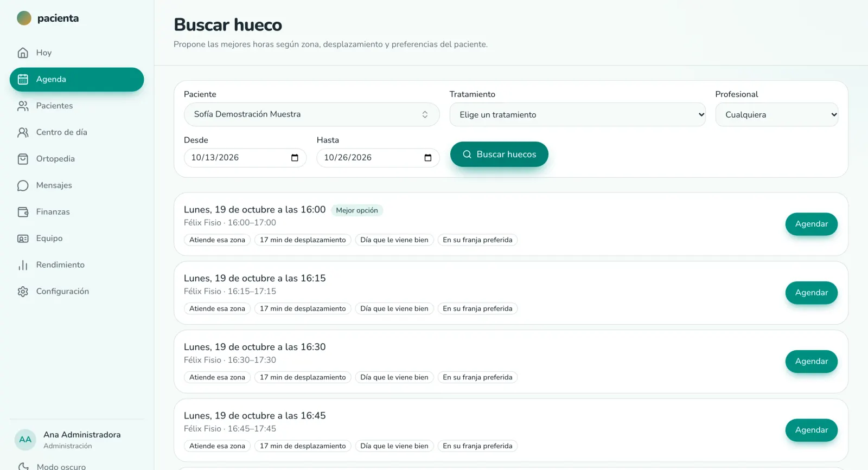Click the moon icon for Modo oscuro
The image size is (868, 470).
point(23,466)
